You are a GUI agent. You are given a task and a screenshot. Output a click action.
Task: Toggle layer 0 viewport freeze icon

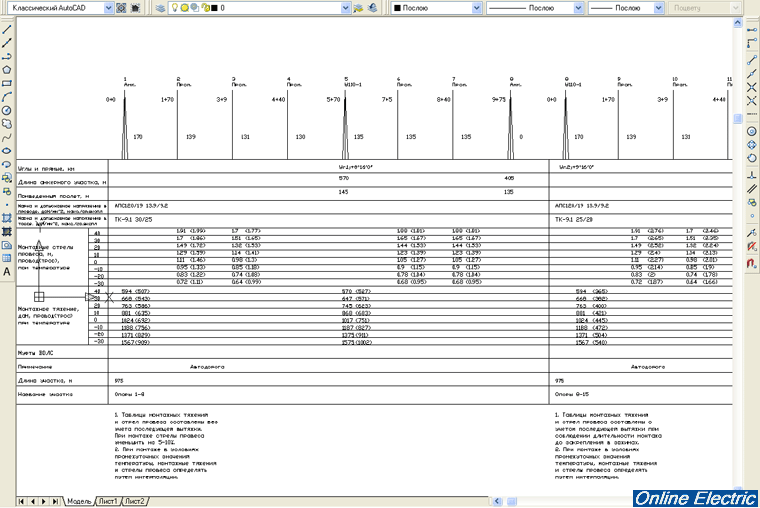194,8
